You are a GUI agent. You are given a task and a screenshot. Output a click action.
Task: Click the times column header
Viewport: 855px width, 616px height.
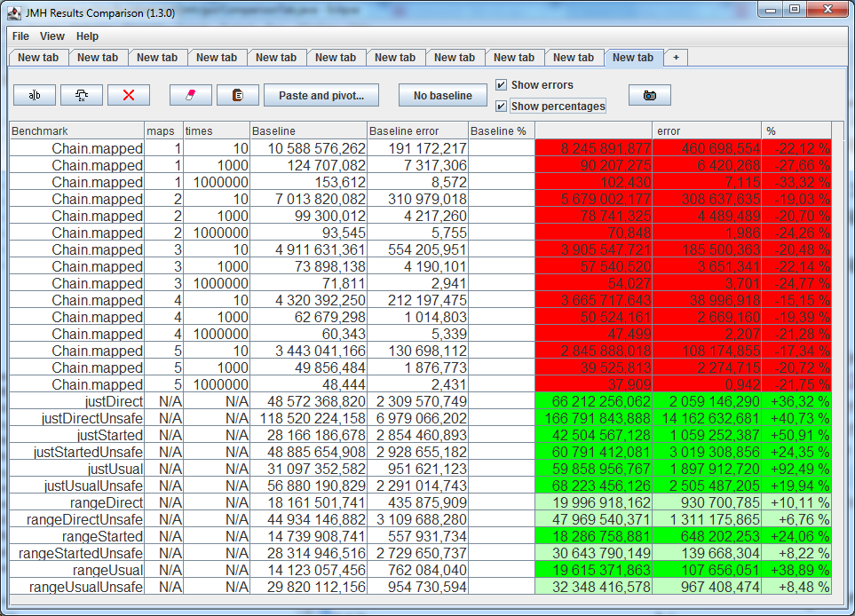pos(217,130)
